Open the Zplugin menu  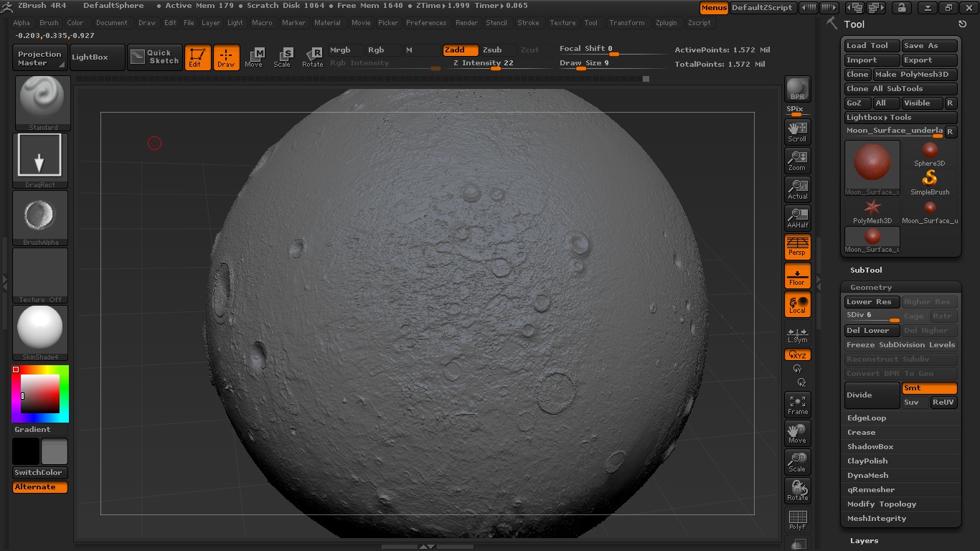click(666, 23)
